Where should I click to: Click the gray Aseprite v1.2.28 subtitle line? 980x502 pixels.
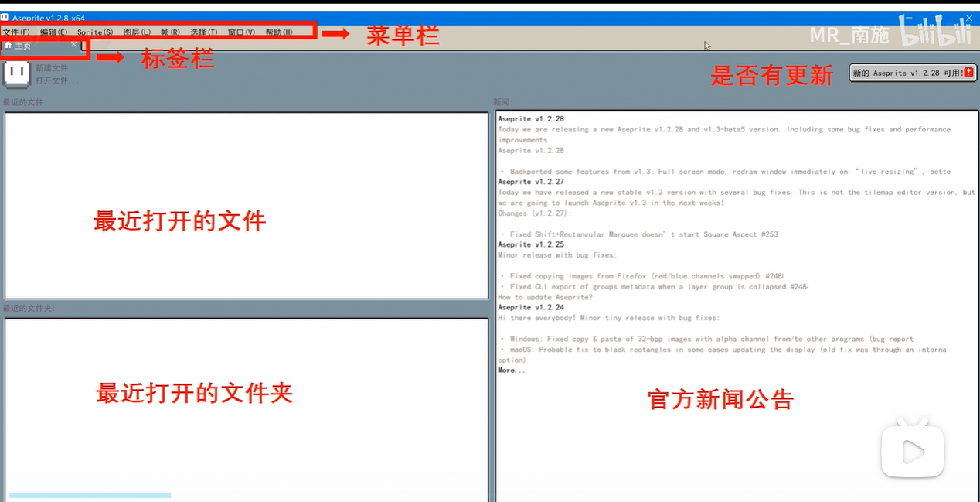pos(531,151)
